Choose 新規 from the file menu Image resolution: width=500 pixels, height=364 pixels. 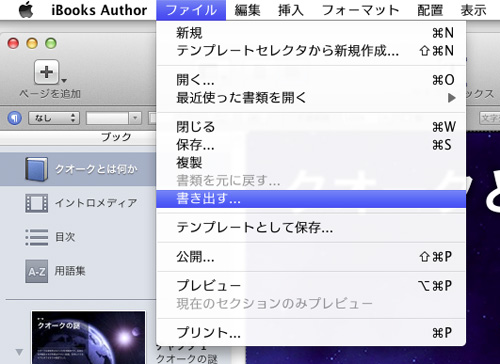click(x=311, y=33)
